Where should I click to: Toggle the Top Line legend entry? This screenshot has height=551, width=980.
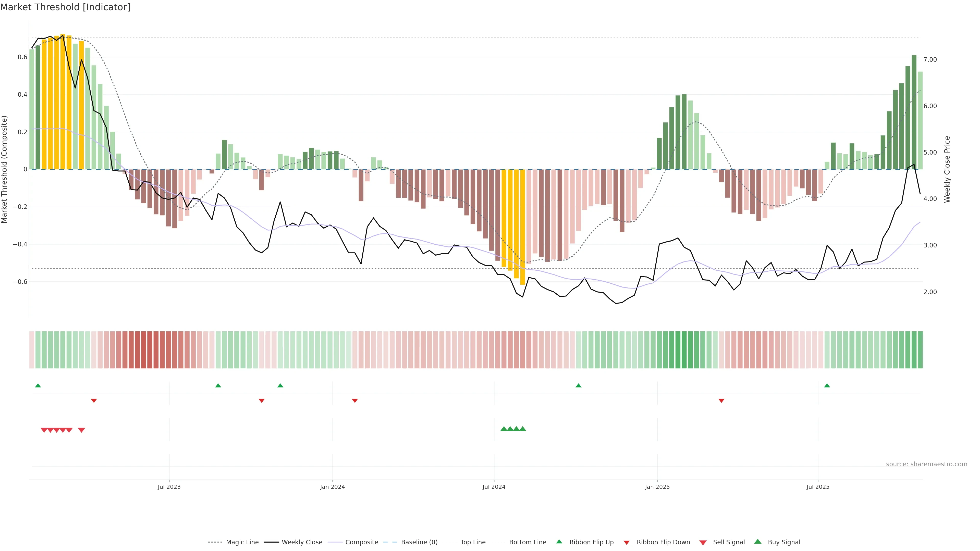[473, 542]
